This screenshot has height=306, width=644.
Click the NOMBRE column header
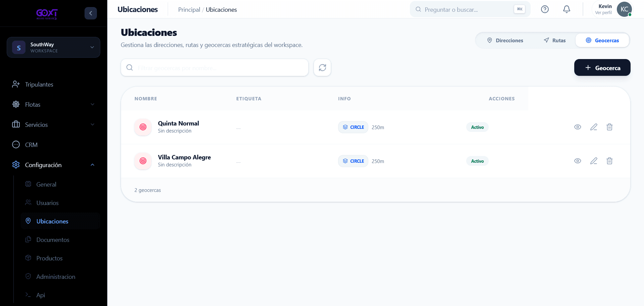point(146,99)
